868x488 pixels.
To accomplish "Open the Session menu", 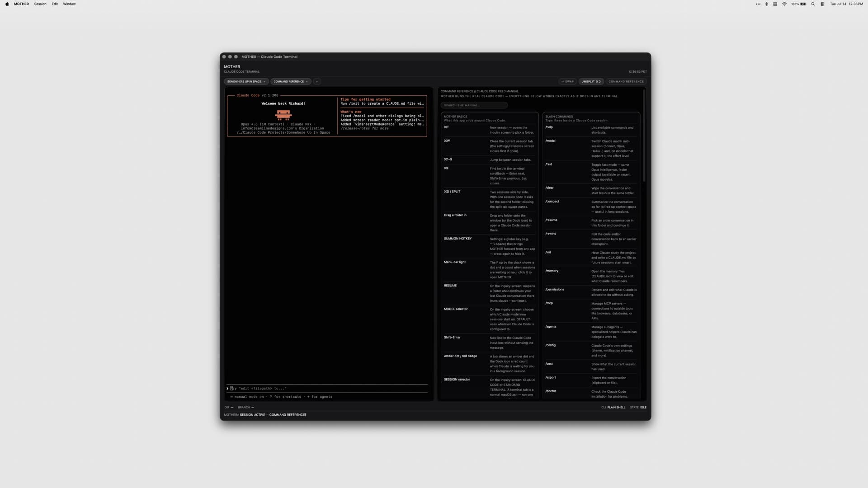I will pyautogui.click(x=40, y=4).
